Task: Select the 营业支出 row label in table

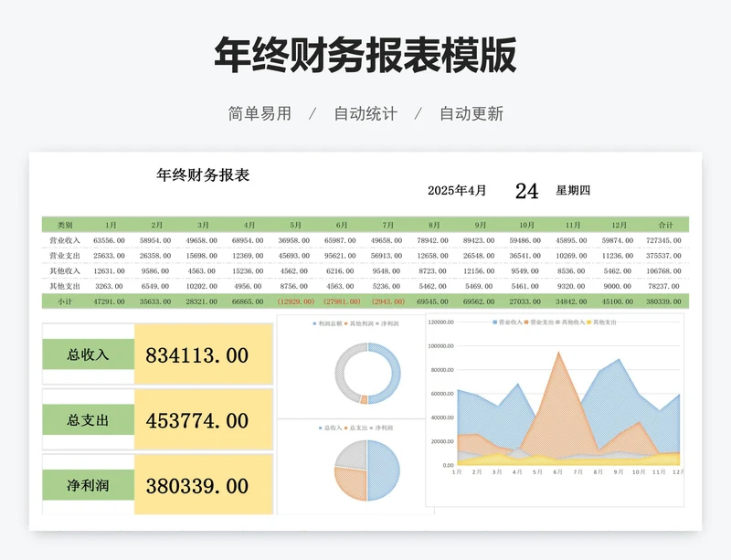Action: tap(65, 256)
